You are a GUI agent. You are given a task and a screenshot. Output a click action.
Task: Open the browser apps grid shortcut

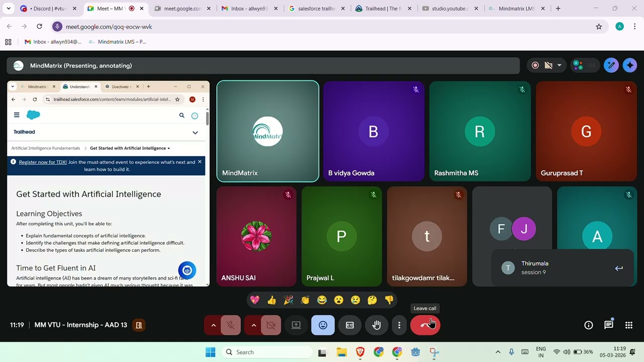pos(8,42)
